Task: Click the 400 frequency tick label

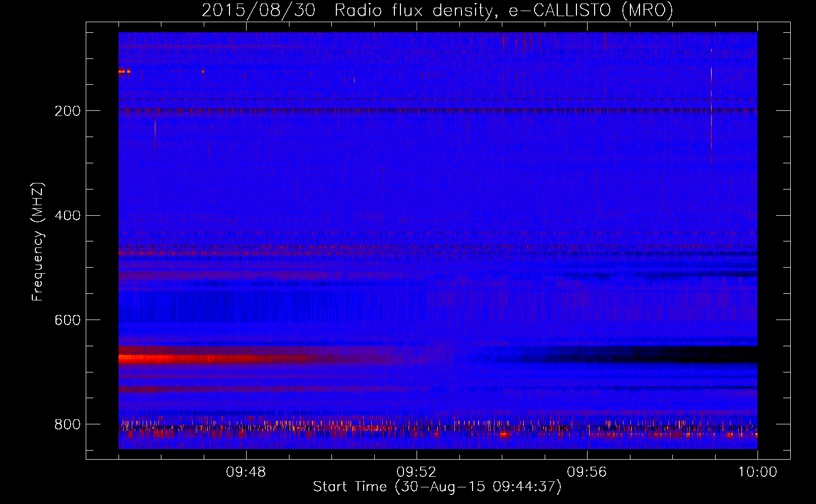Action: click(68, 216)
